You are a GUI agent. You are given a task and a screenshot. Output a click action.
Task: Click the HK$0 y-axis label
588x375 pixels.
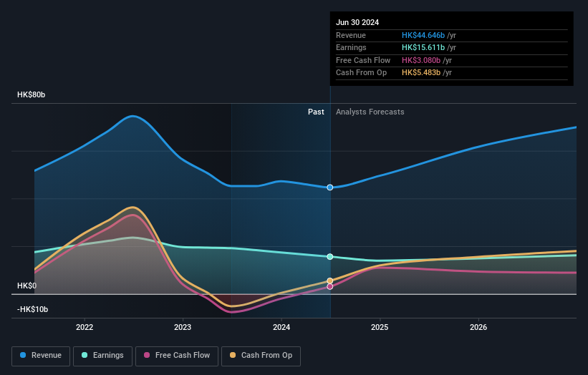[x=26, y=286]
